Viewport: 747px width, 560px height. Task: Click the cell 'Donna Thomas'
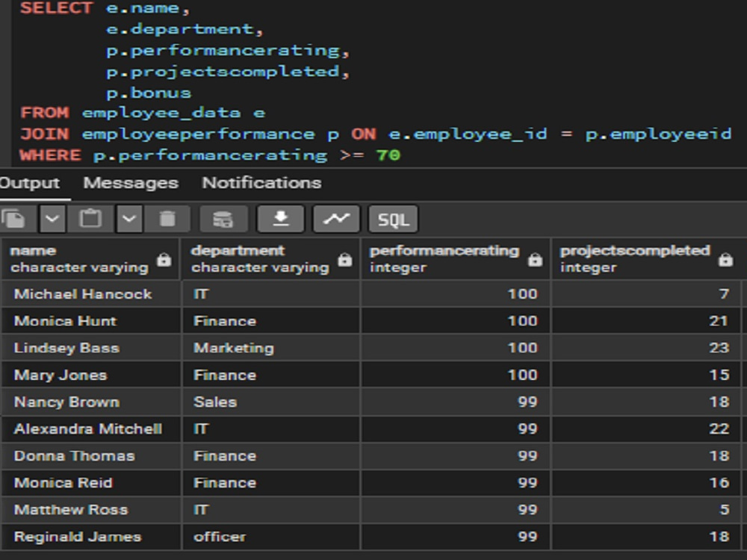click(91, 456)
